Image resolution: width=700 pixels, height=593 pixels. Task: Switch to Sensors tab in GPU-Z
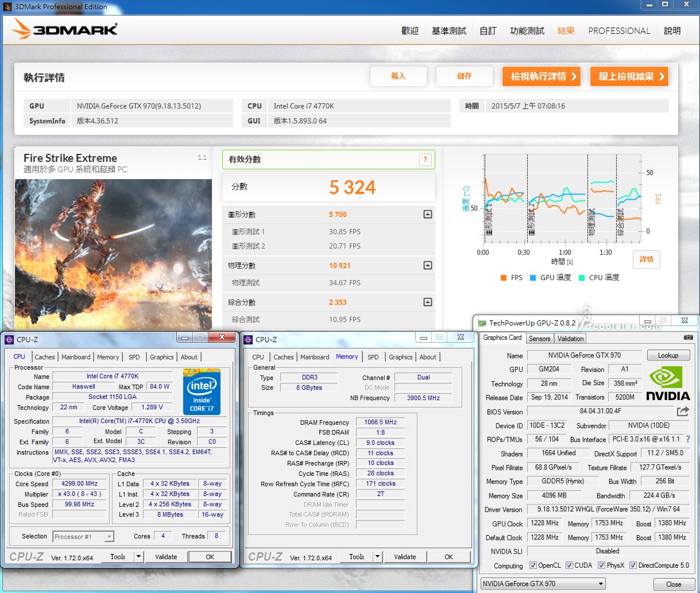tap(540, 339)
